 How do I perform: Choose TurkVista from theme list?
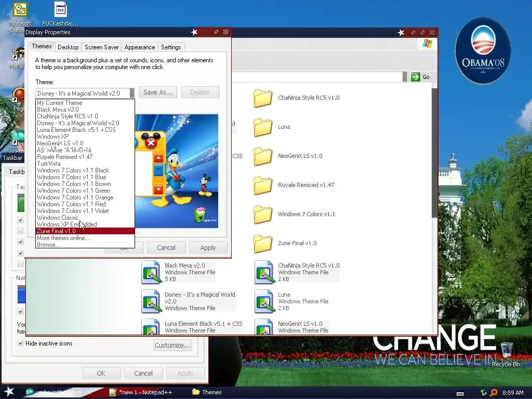pos(85,164)
